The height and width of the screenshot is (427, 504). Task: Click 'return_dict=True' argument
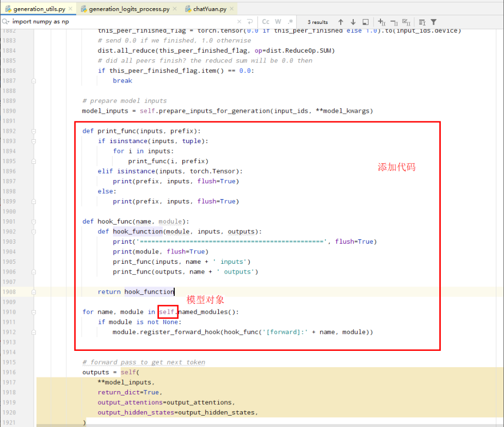[128, 392]
